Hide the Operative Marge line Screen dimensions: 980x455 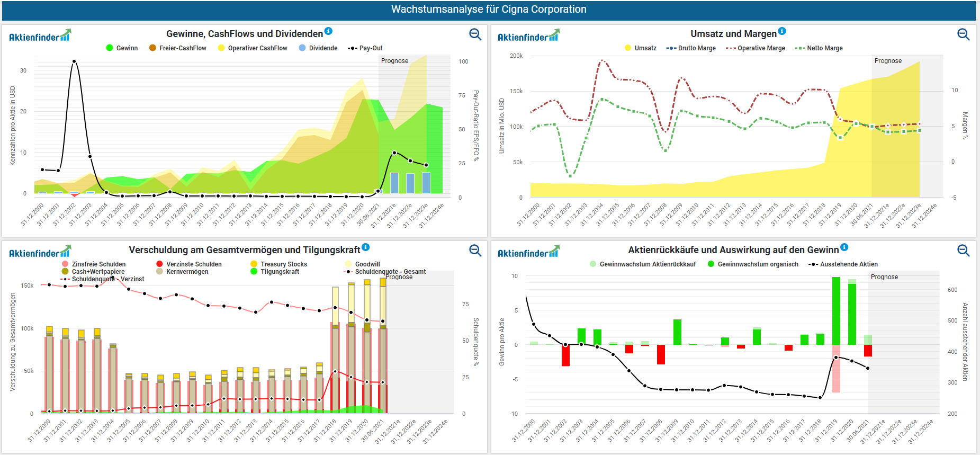[x=756, y=48]
